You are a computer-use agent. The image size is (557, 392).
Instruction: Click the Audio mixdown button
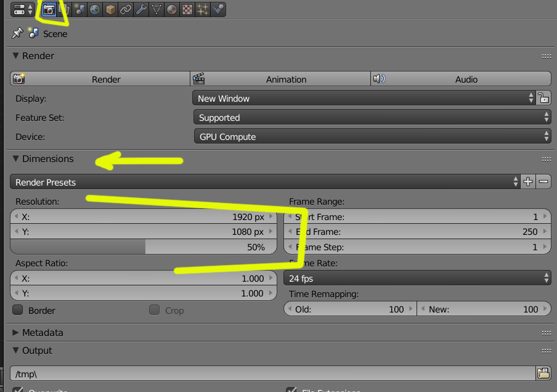click(461, 79)
